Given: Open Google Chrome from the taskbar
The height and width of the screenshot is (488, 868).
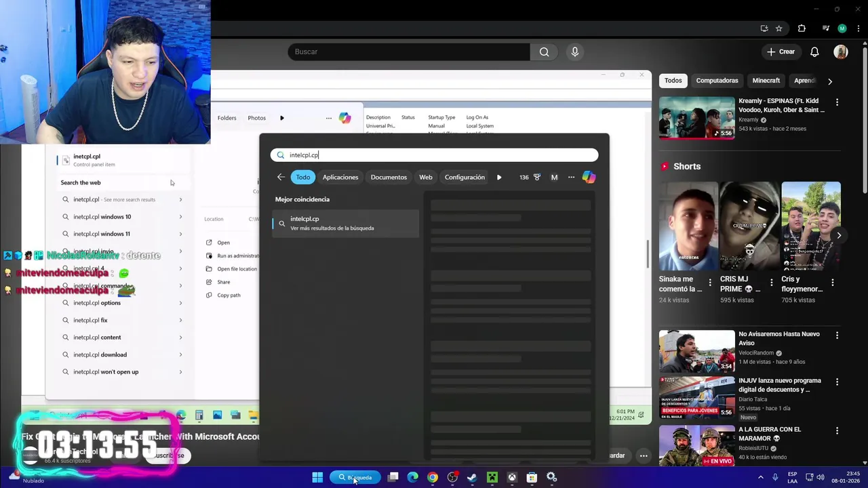Looking at the screenshot, I should pyautogui.click(x=432, y=477).
